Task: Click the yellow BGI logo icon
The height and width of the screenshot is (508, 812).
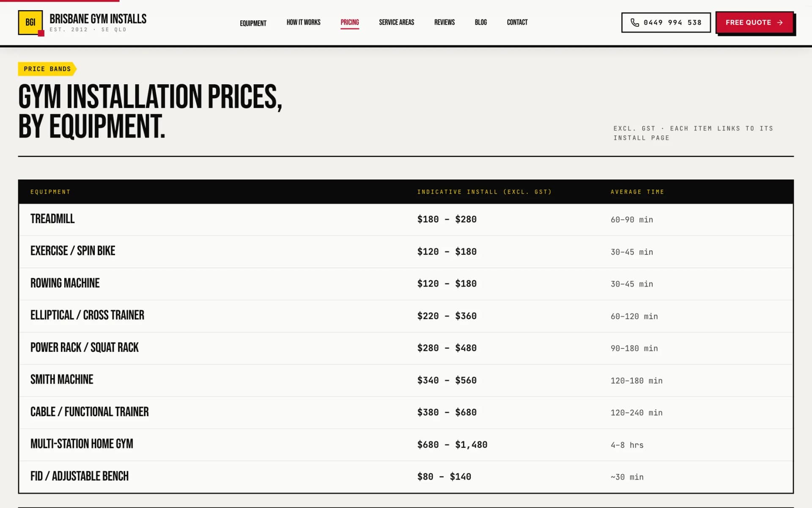Action: [30, 22]
